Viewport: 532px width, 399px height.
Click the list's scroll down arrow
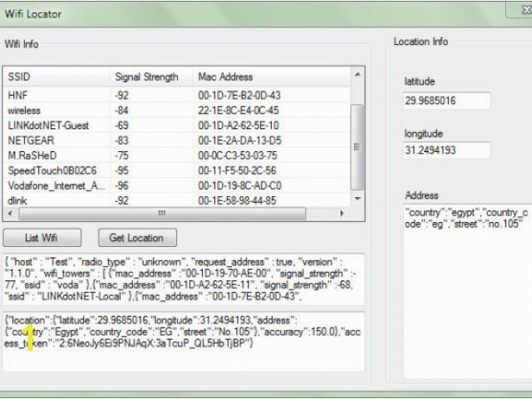[357, 199]
